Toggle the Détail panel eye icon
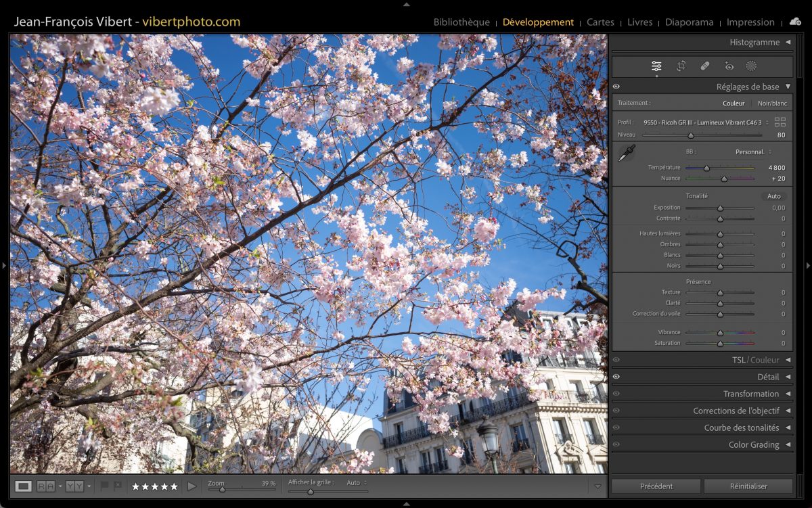The image size is (812, 508). 616,377
